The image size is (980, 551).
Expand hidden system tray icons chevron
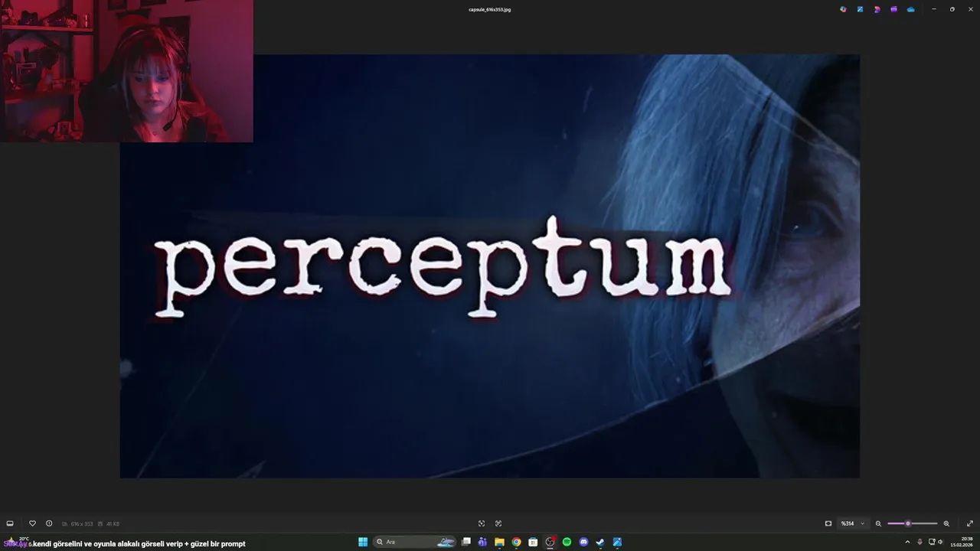(908, 542)
